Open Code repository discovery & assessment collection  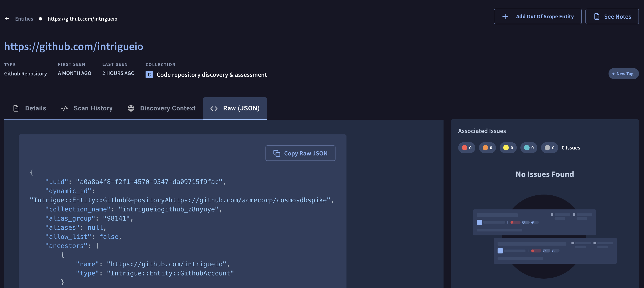[211, 75]
